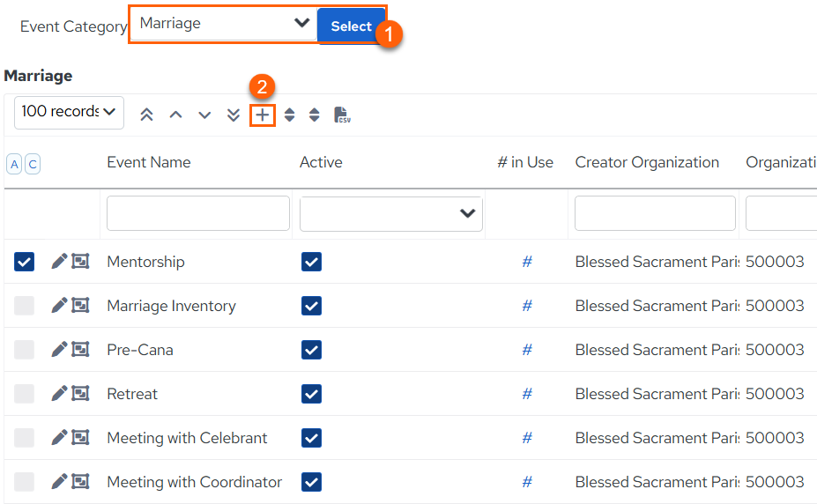Open the 100 records page size dropdown
This screenshot has width=817, height=504.
[69, 112]
